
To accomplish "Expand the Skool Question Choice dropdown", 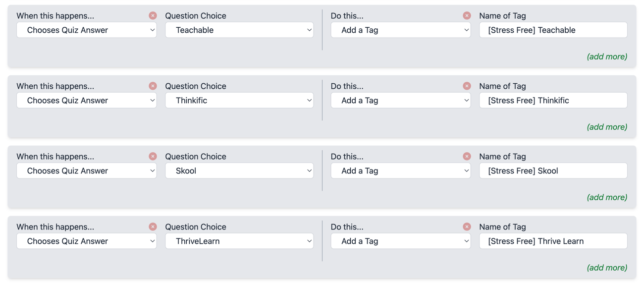I will click(239, 171).
